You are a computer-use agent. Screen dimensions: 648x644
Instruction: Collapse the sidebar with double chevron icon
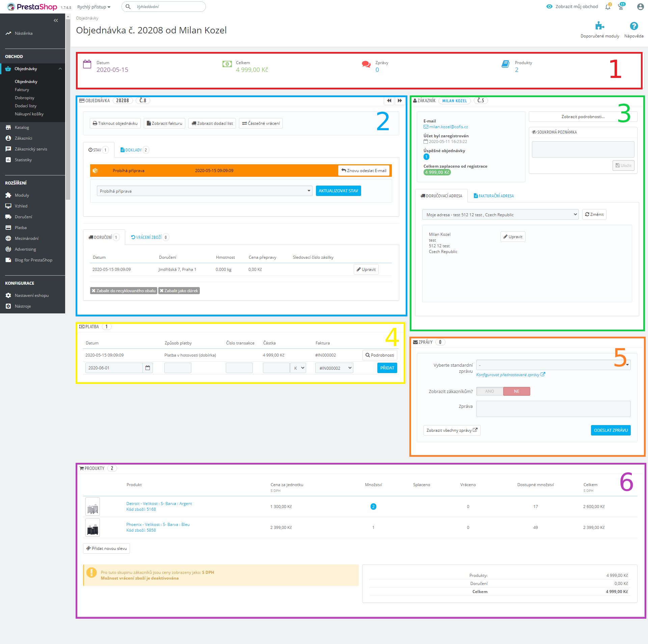(56, 21)
